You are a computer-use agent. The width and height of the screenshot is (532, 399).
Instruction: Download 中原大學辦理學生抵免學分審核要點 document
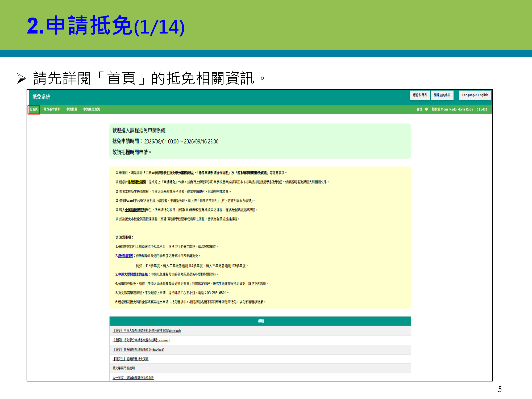[147, 331]
